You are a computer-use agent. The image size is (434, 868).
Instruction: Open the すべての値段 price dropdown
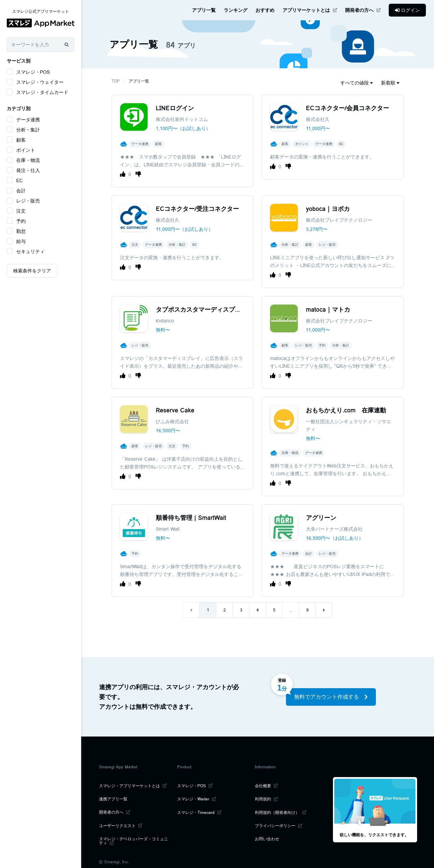click(357, 83)
